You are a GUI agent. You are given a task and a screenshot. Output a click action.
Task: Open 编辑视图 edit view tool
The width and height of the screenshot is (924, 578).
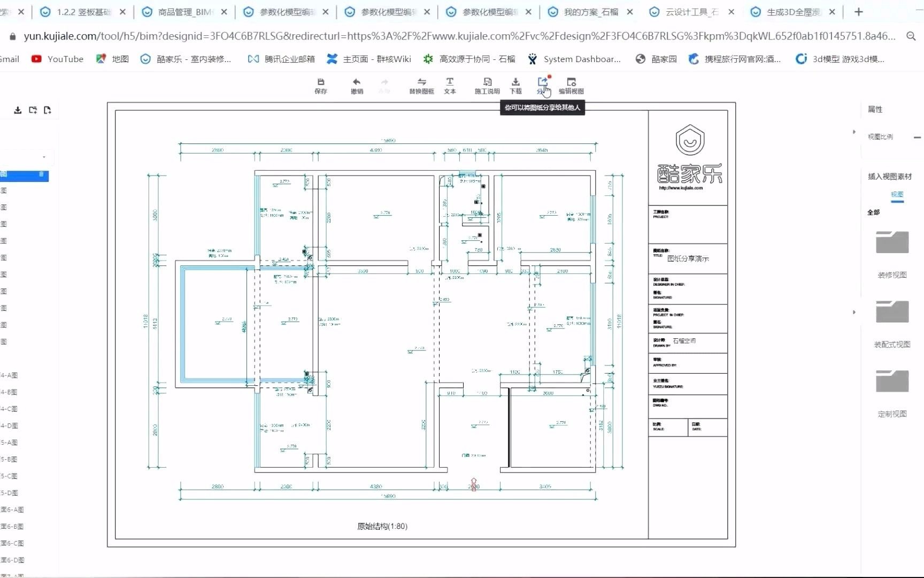[571, 86]
